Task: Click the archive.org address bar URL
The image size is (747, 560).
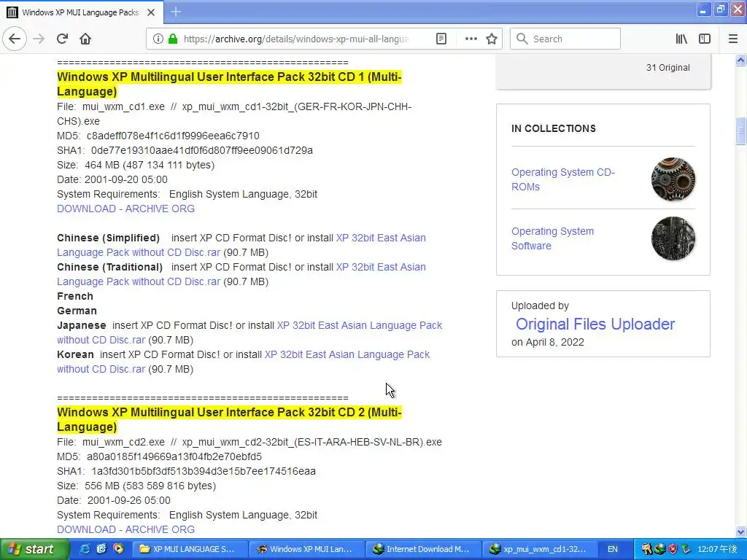Action: pyautogui.click(x=296, y=39)
